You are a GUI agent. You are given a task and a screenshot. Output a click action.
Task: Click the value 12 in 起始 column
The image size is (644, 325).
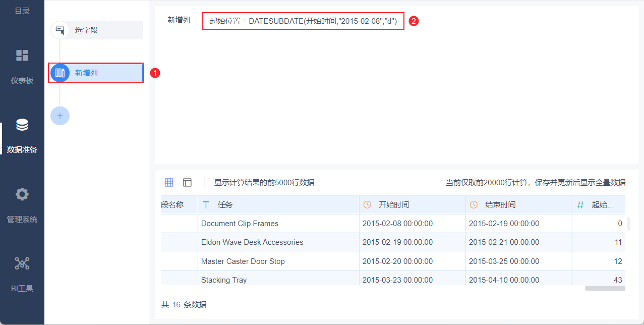tap(599, 261)
